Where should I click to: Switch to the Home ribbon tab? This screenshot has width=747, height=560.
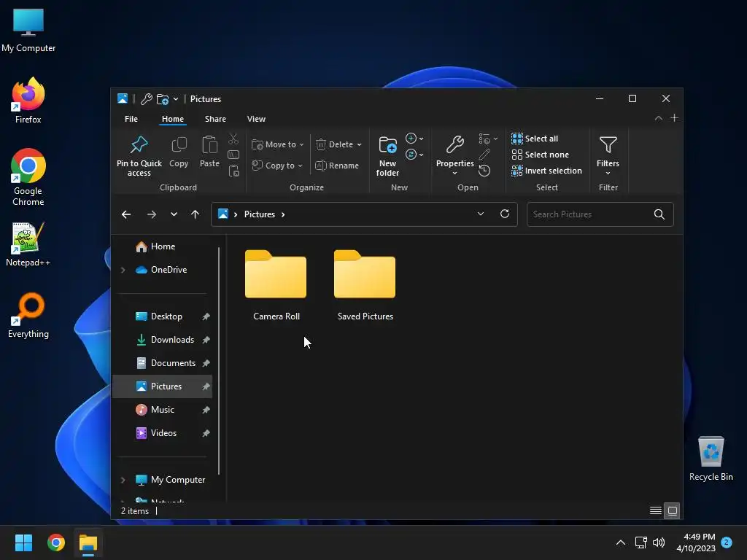(172, 119)
